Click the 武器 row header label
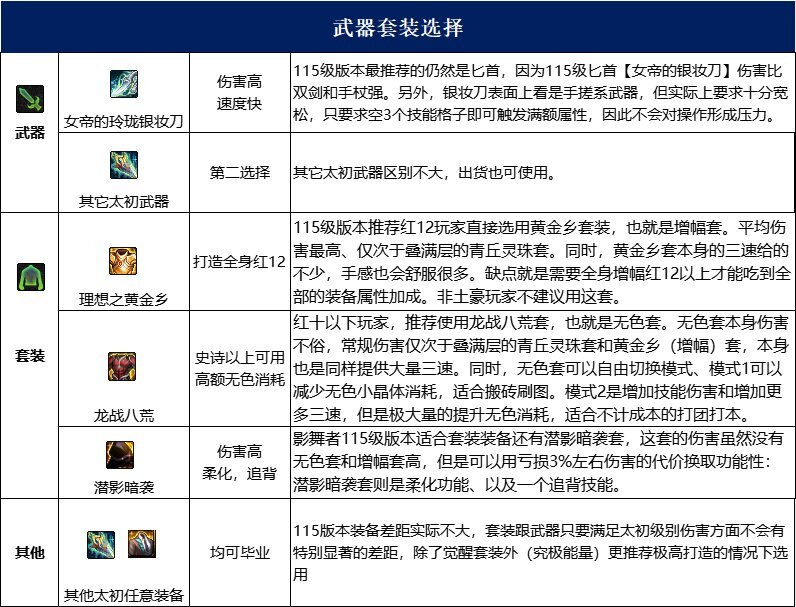 click(x=30, y=133)
